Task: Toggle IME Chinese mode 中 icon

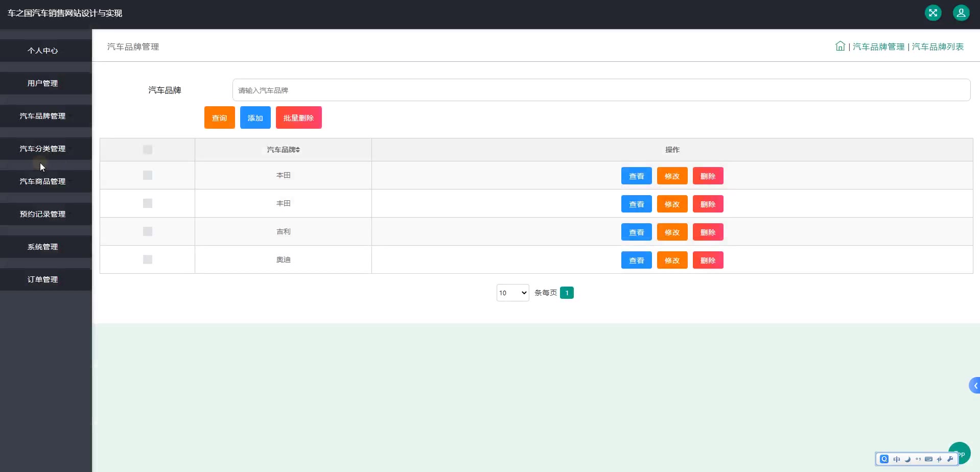Action: click(897, 459)
